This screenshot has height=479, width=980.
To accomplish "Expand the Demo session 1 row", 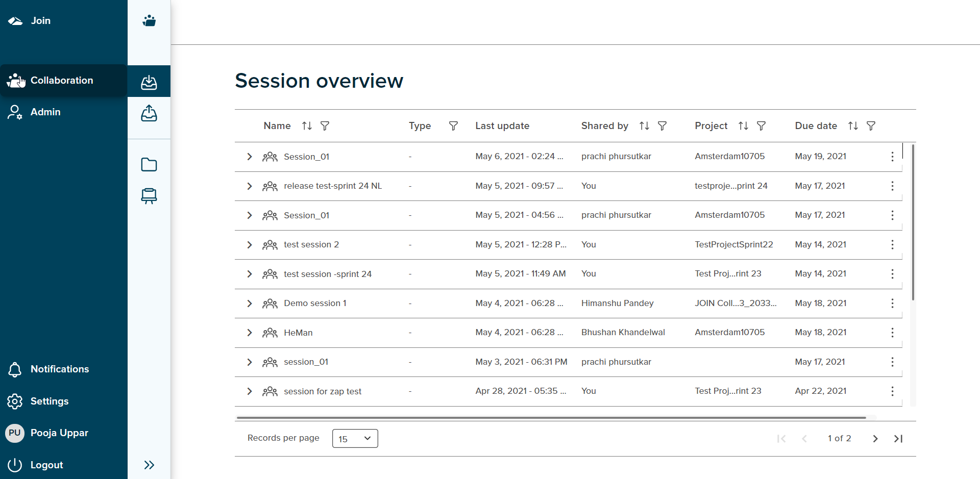I will coord(249,303).
